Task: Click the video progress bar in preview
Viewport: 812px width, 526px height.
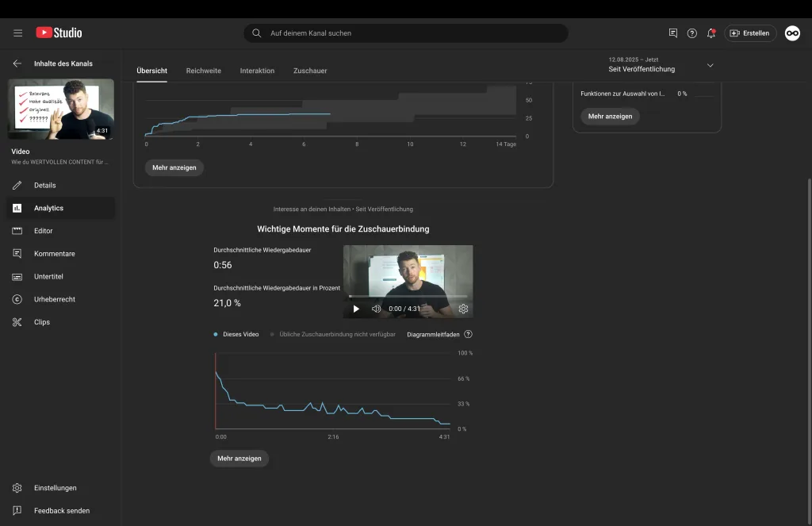Action: 408,297
